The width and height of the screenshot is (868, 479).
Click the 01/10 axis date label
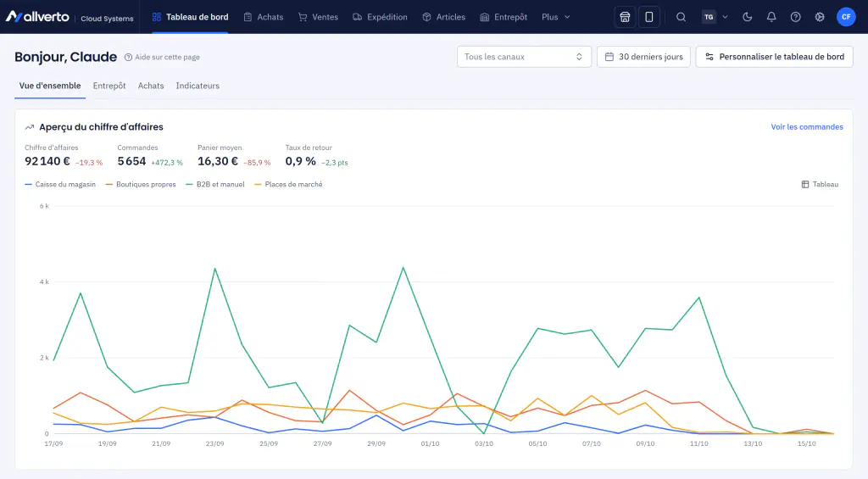[x=430, y=444]
